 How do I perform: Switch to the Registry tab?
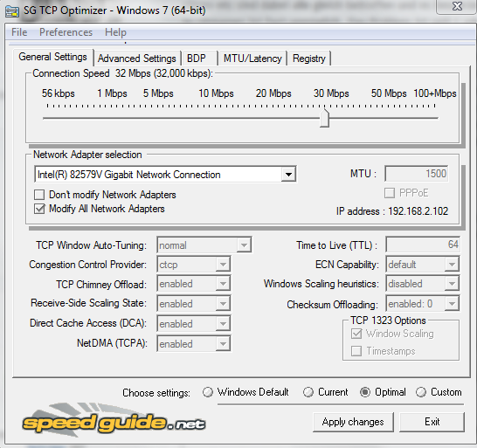coord(309,59)
